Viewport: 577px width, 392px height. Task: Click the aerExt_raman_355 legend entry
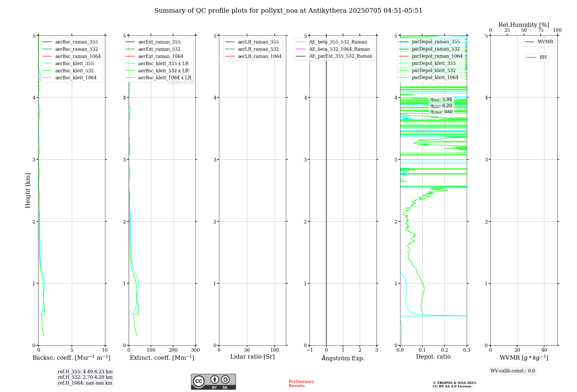[153, 42]
